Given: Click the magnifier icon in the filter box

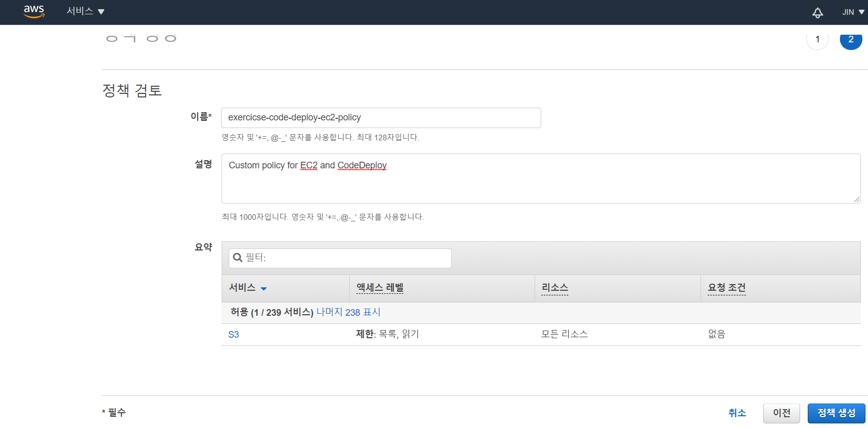Looking at the screenshot, I should 237,258.
